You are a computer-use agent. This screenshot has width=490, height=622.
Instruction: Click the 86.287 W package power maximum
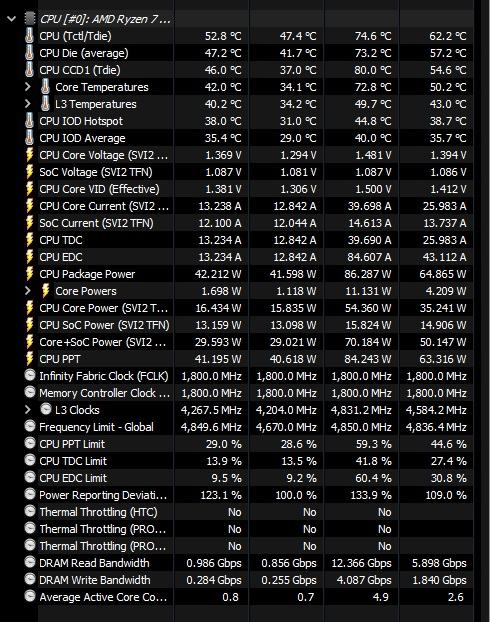(368, 274)
